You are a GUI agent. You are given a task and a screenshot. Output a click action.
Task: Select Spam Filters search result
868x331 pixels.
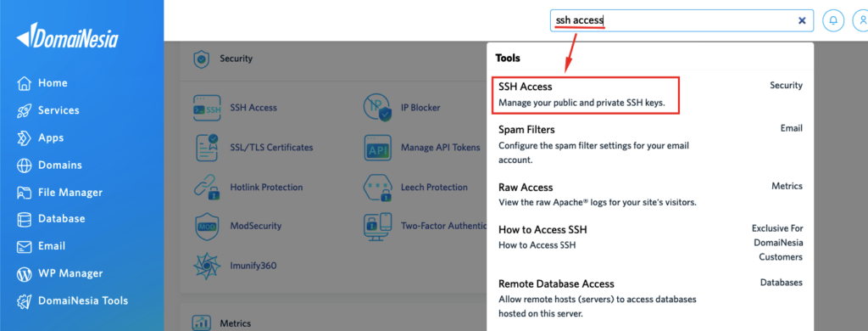[x=650, y=144]
